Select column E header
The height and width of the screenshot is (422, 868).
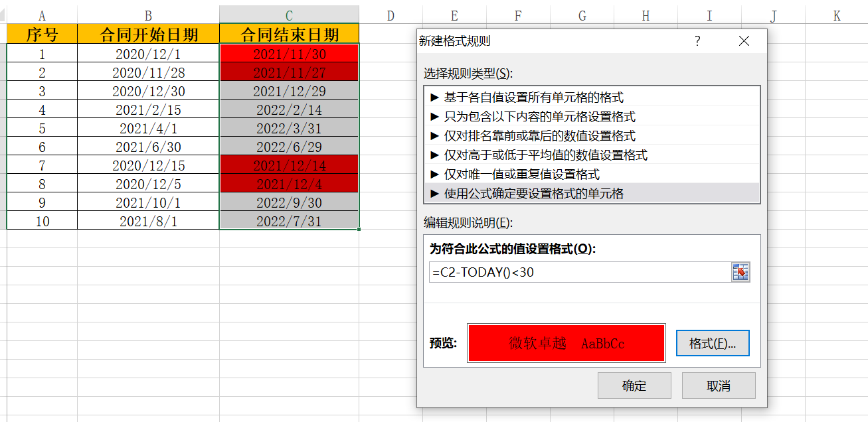coord(454,15)
